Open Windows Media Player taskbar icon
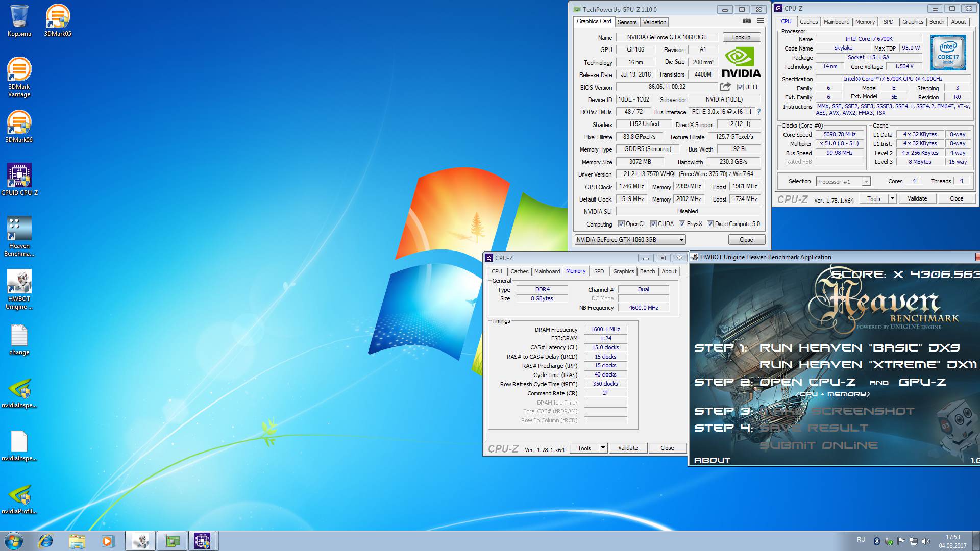 click(x=108, y=541)
